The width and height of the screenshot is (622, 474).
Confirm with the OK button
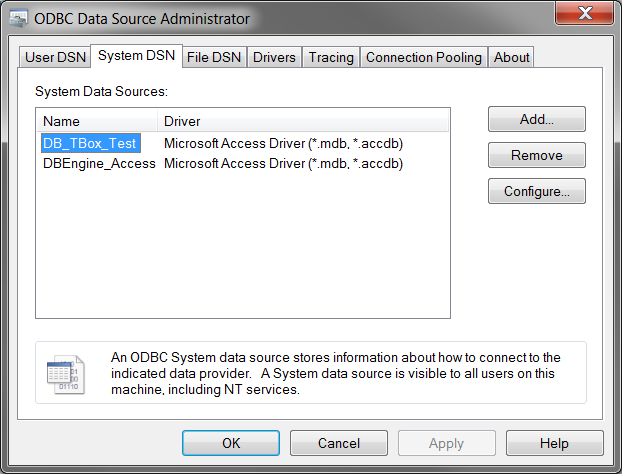(x=231, y=443)
